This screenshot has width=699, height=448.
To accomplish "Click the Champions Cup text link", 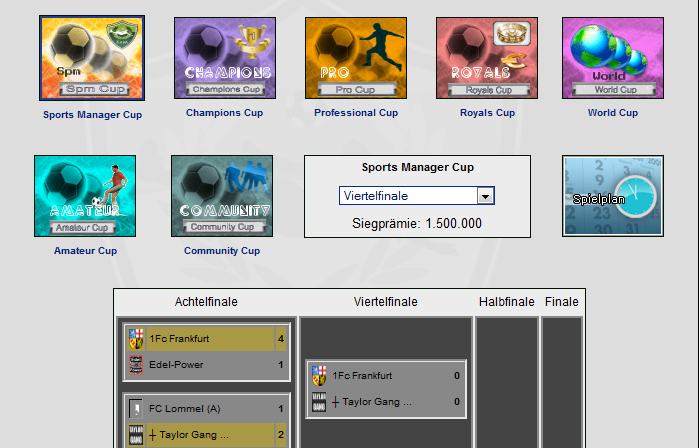I will [224, 113].
